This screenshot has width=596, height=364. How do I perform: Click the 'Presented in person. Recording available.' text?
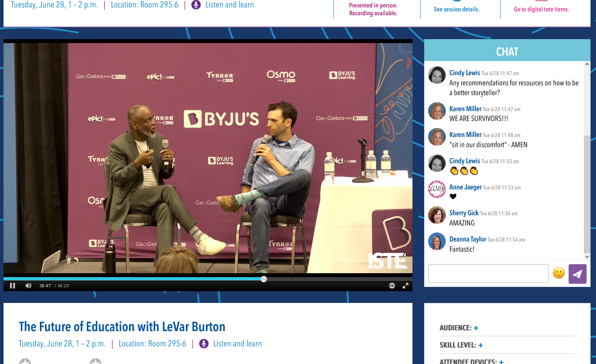click(x=373, y=9)
